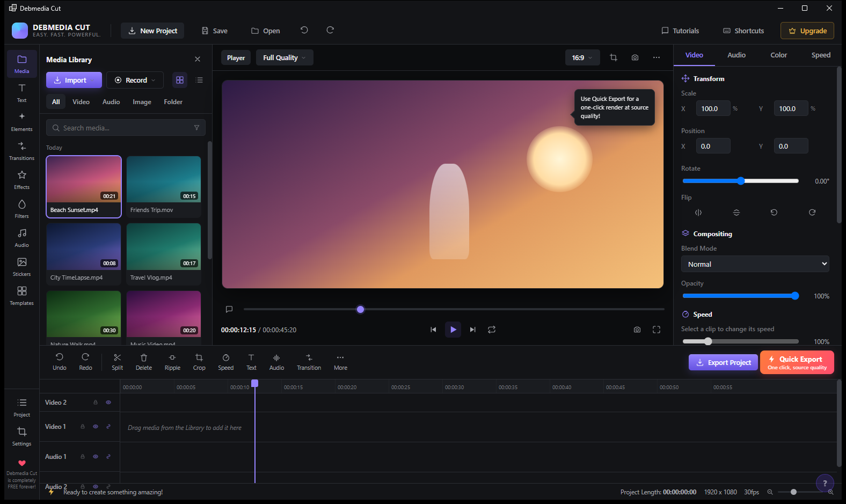The width and height of the screenshot is (846, 504).
Task: Click the help question mark button
Action: [825, 483]
